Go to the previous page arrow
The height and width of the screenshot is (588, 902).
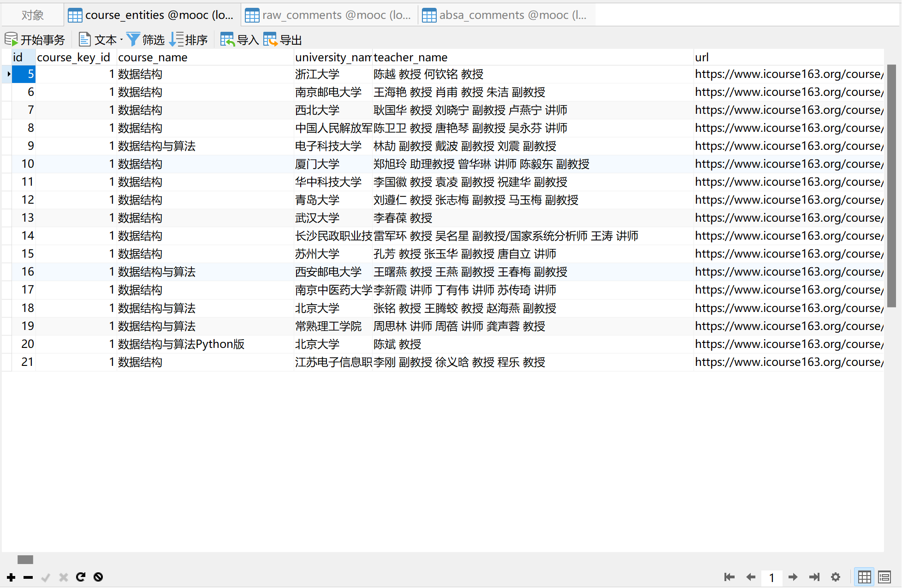point(751,577)
